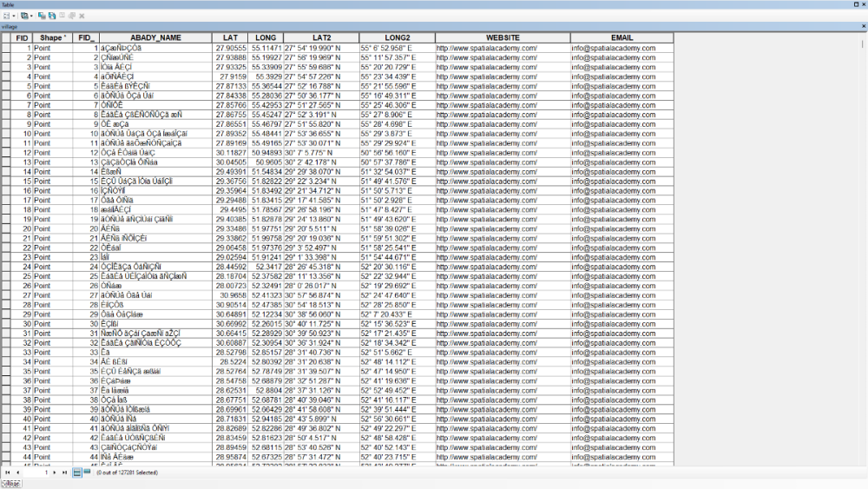Select the WEBSITE column header

point(503,37)
